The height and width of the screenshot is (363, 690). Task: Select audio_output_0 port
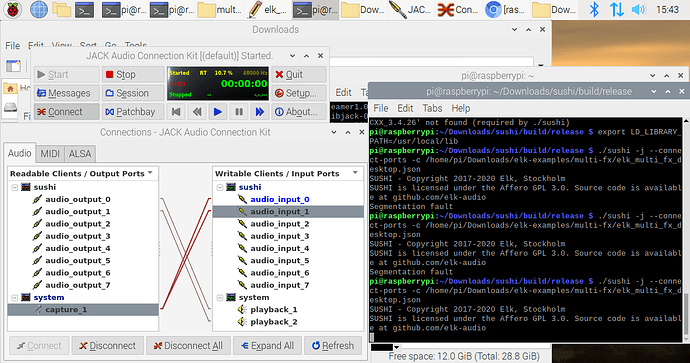pyautogui.click(x=77, y=199)
